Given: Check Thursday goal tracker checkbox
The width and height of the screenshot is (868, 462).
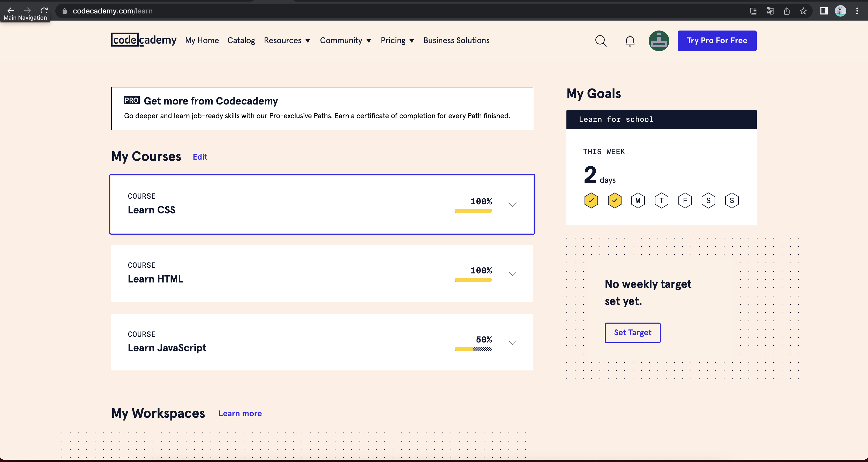Looking at the screenshot, I should (661, 200).
